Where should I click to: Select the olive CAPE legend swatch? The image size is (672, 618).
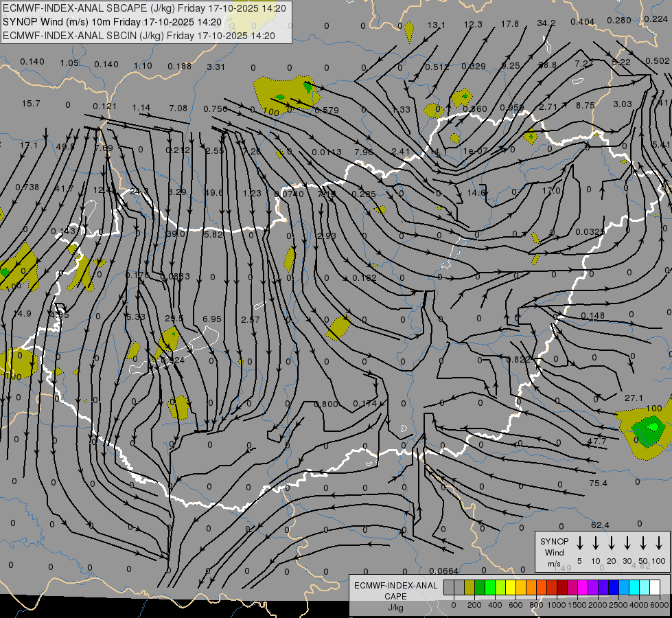(470, 588)
